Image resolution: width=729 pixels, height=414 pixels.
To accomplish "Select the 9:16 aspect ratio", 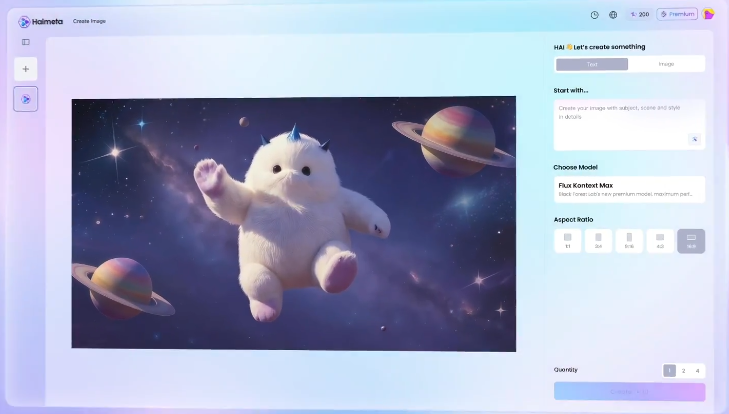I will tap(629, 241).
